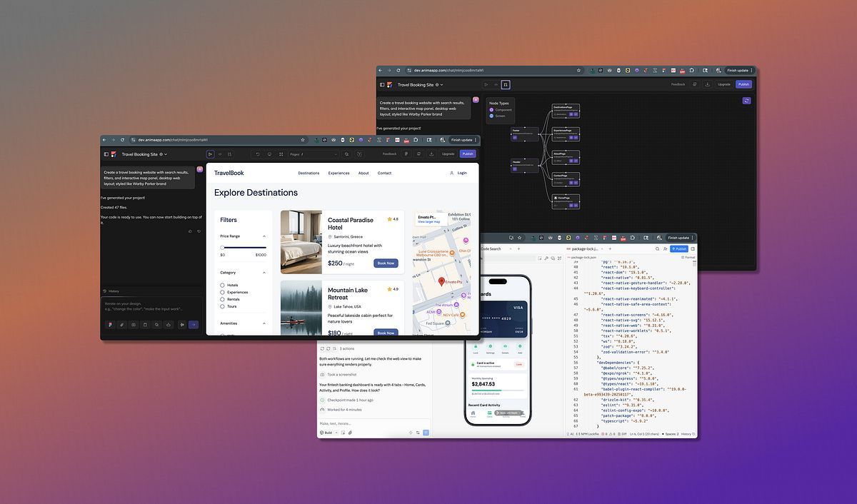Select the Rentals category radio button
The height and width of the screenshot is (504, 857).
222,299
